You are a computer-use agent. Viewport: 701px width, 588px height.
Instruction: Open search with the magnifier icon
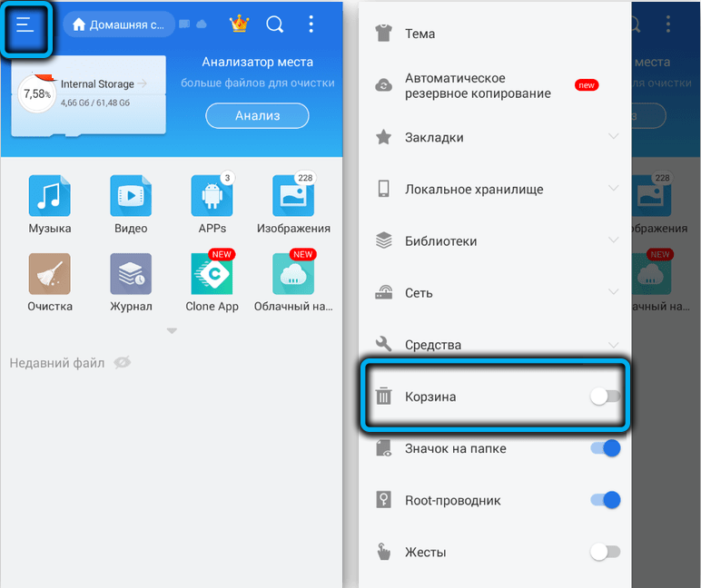click(274, 24)
